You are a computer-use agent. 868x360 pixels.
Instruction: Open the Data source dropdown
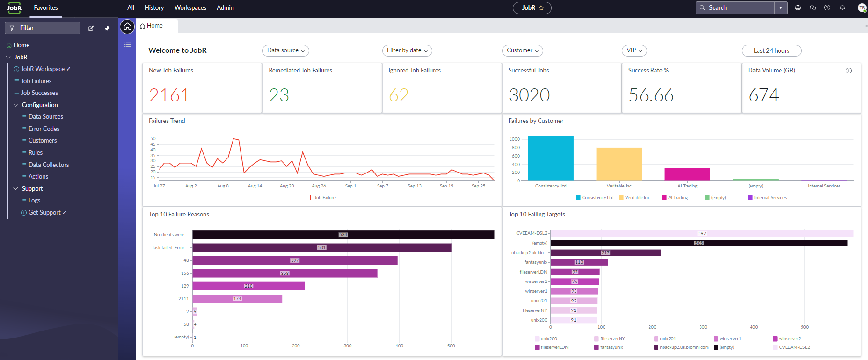285,50
